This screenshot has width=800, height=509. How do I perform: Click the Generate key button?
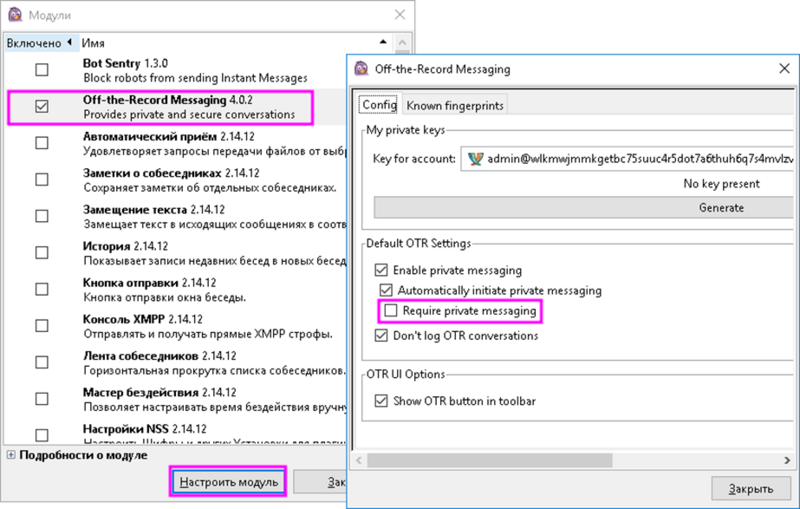tap(584, 208)
